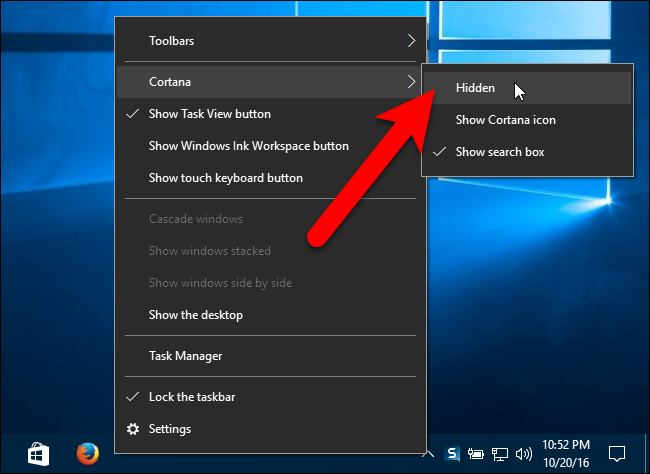
Task: Show hidden tray icons chevron
Action: click(x=430, y=454)
